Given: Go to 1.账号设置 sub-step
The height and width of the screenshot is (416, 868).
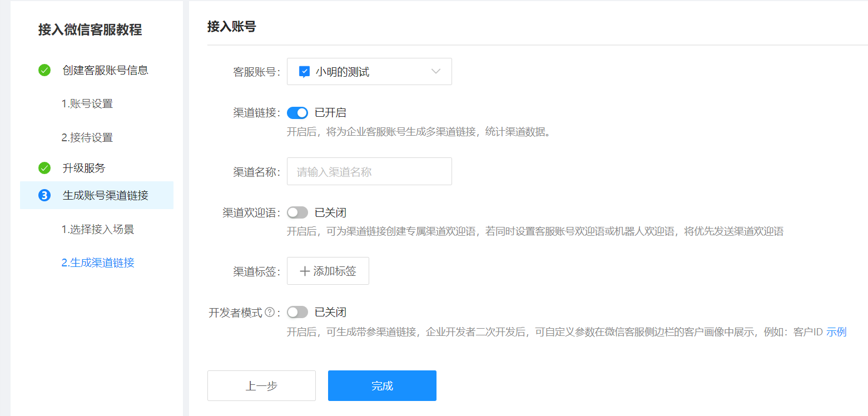Looking at the screenshot, I should pyautogui.click(x=87, y=104).
